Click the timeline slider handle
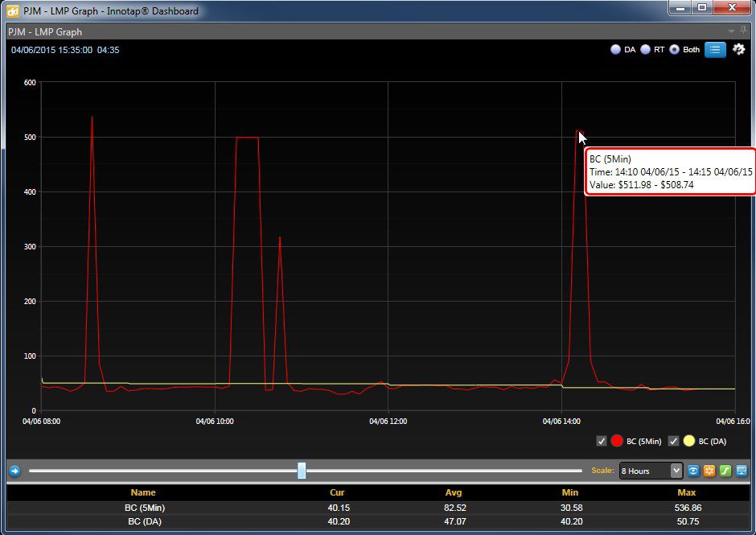The width and height of the screenshot is (756, 535). point(302,471)
